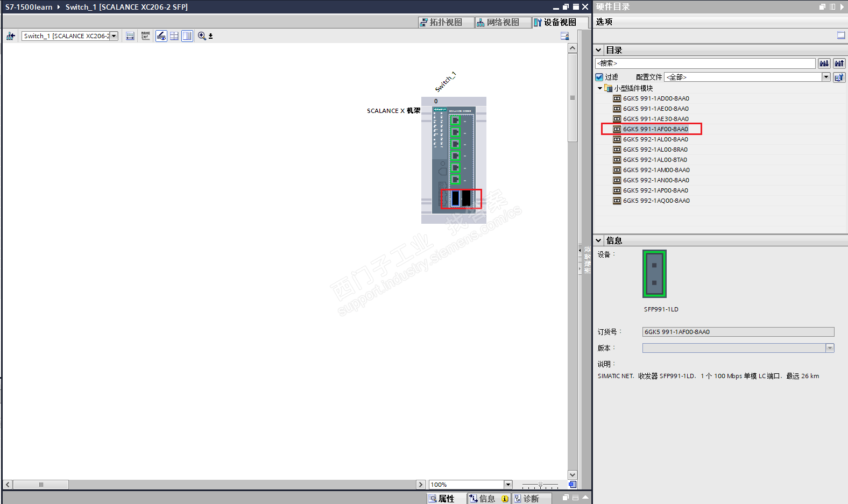Screen dimensions: 848x504
Task: Collapse the 小型插件模块 folder
Action: point(600,88)
